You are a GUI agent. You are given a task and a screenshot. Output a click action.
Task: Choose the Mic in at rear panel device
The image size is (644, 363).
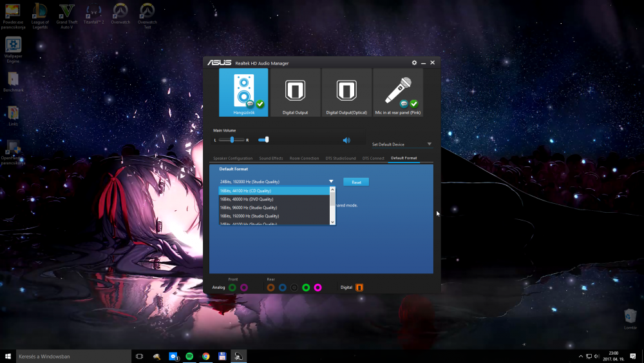tap(397, 92)
